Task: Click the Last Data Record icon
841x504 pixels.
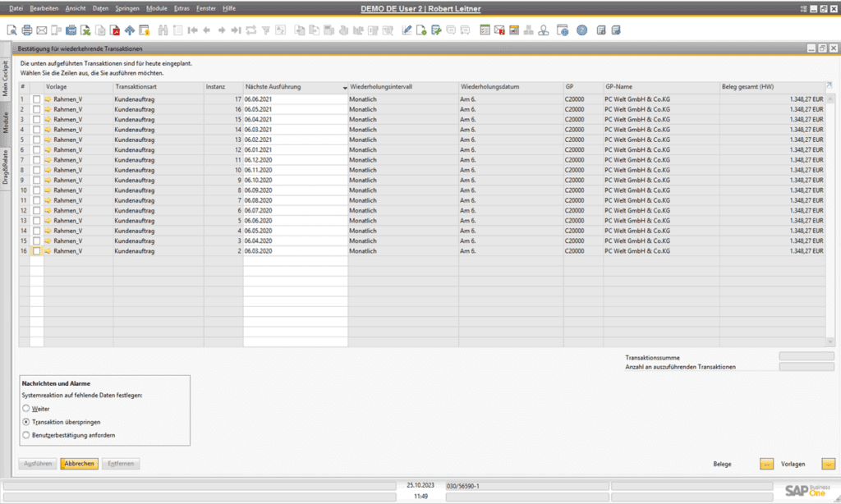Action: pos(236,30)
